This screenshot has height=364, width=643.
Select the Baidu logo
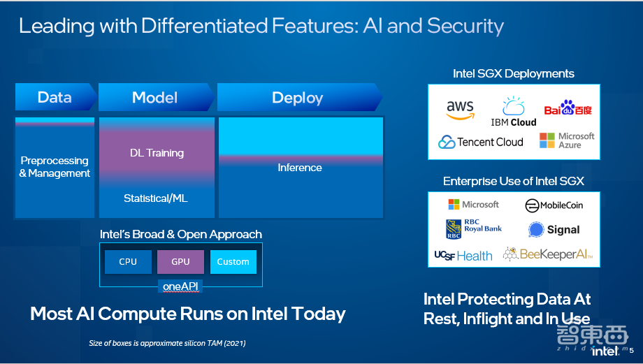click(x=568, y=110)
